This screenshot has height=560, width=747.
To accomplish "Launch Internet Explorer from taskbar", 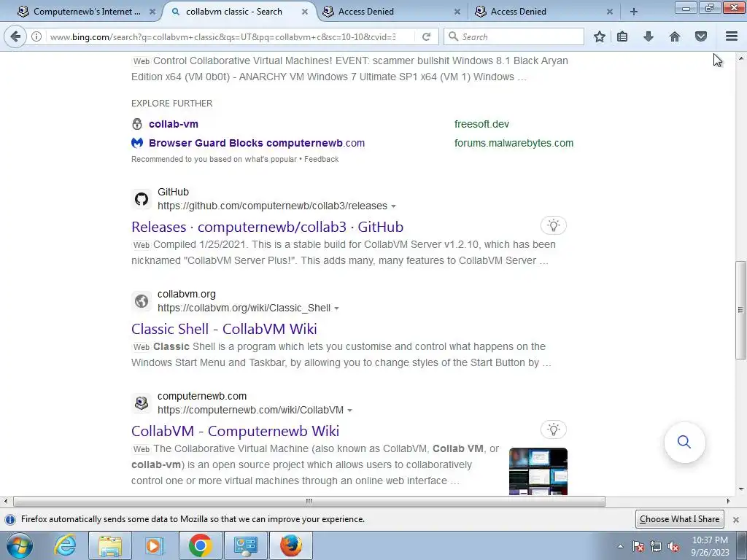I will pyautogui.click(x=65, y=545).
